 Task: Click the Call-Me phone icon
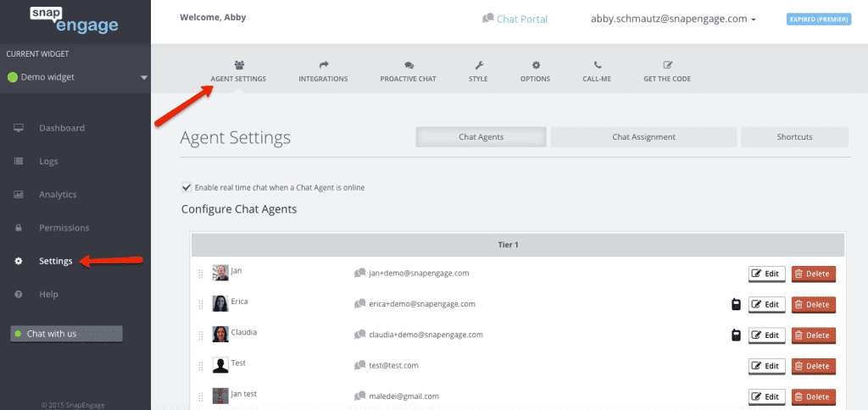click(597, 65)
